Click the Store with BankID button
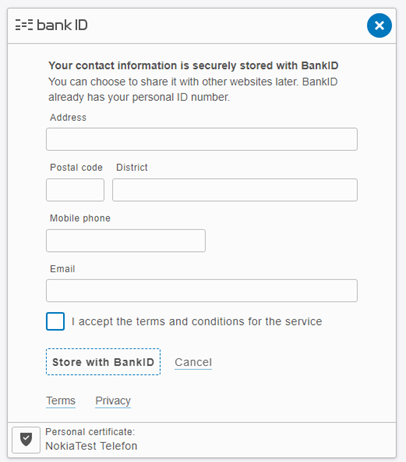406x462 pixels. coord(103,362)
